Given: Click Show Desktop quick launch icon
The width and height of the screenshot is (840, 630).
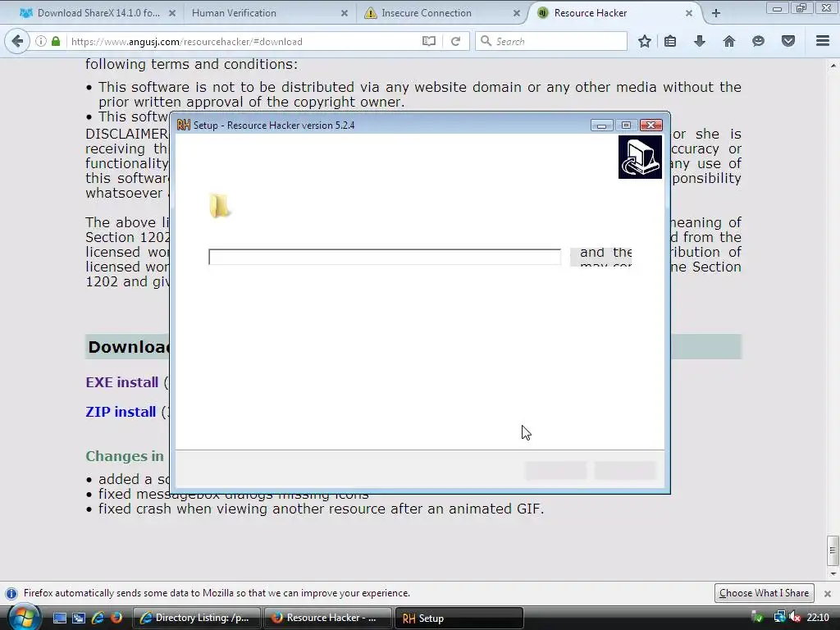Looking at the screenshot, I should pos(59,618).
